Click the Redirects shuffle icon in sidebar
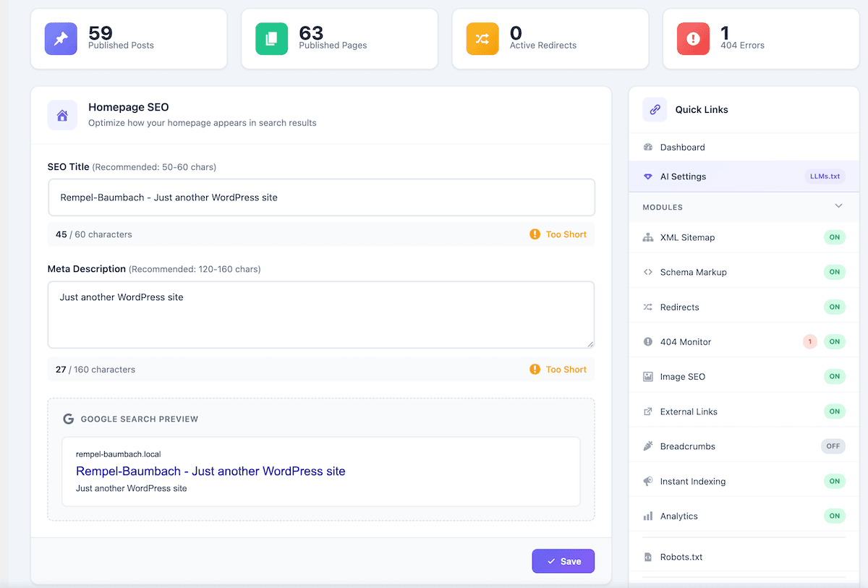 click(x=647, y=307)
